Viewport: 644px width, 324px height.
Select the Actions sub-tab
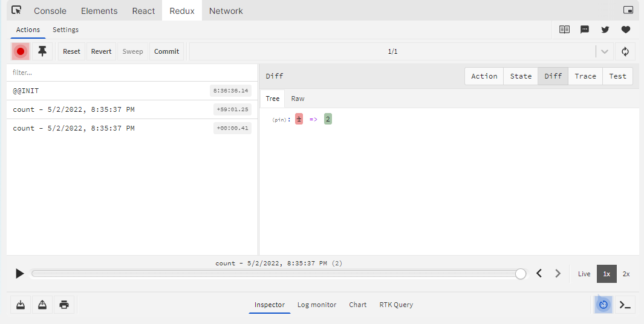coord(28,30)
